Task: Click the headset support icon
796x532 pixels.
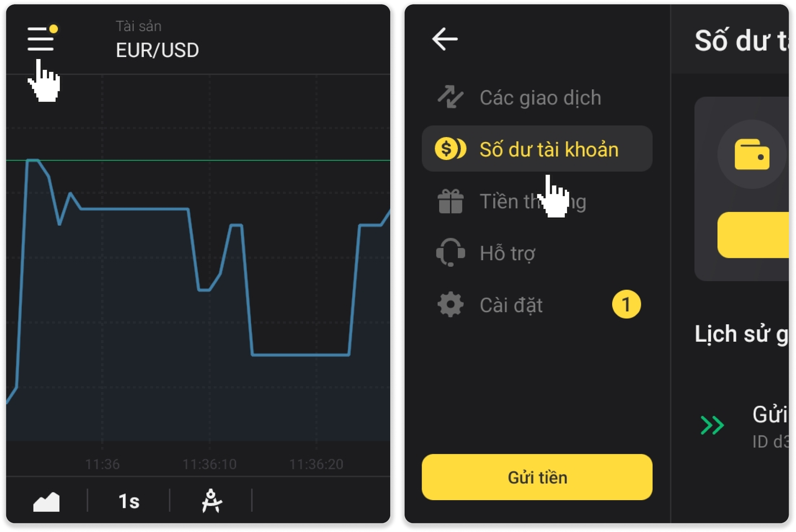Action: click(450, 253)
